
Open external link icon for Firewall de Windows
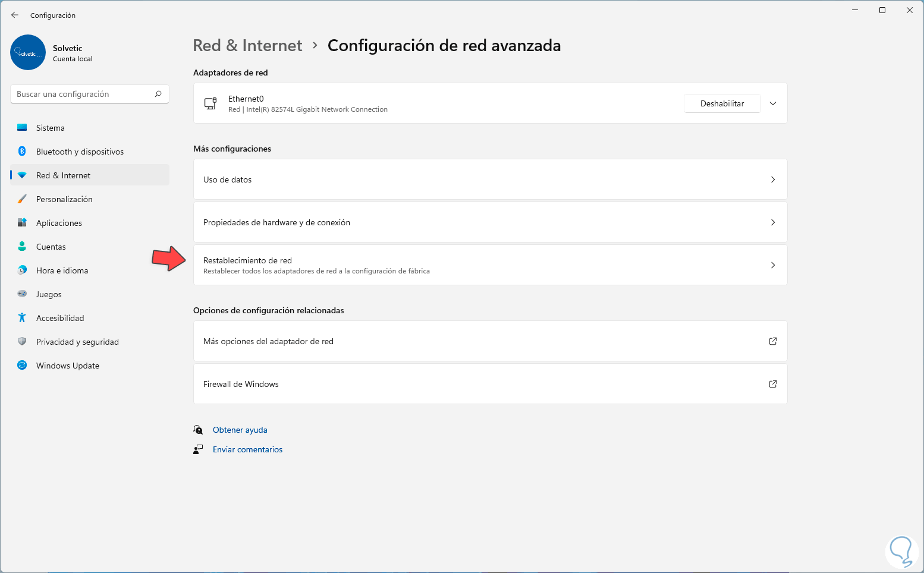point(773,384)
